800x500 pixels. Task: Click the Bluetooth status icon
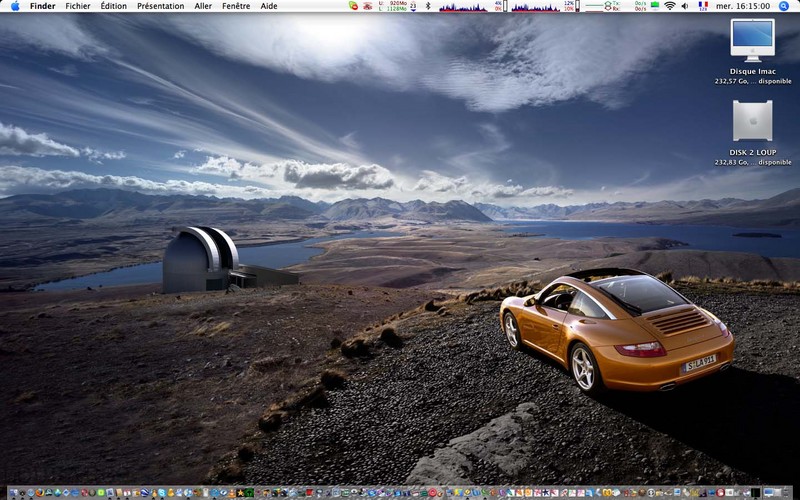point(428,6)
